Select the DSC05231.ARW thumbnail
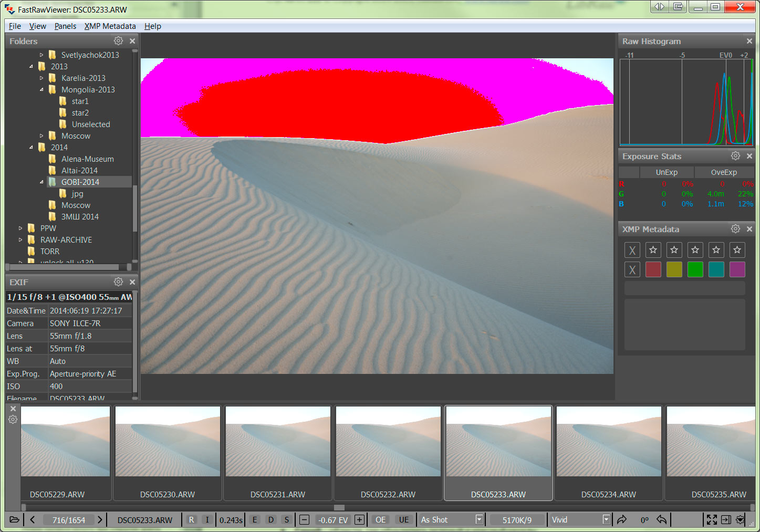Screen dimensions: 760x532 tap(278, 452)
